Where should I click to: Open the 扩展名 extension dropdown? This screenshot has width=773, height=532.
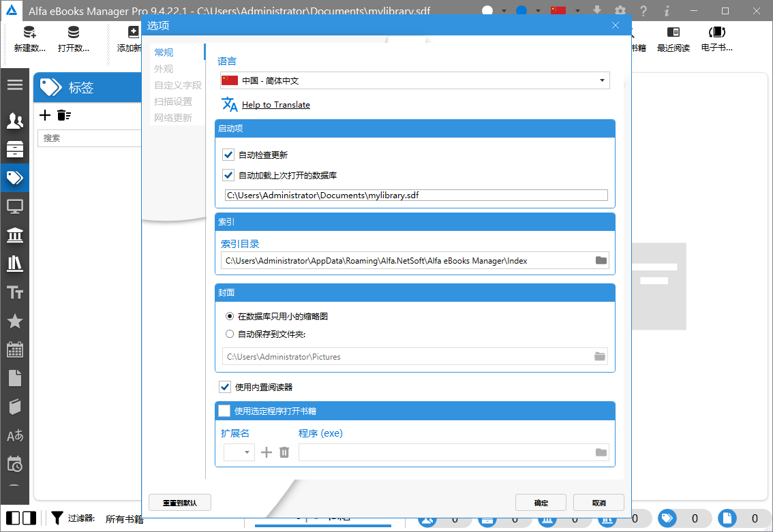pos(239,452)
